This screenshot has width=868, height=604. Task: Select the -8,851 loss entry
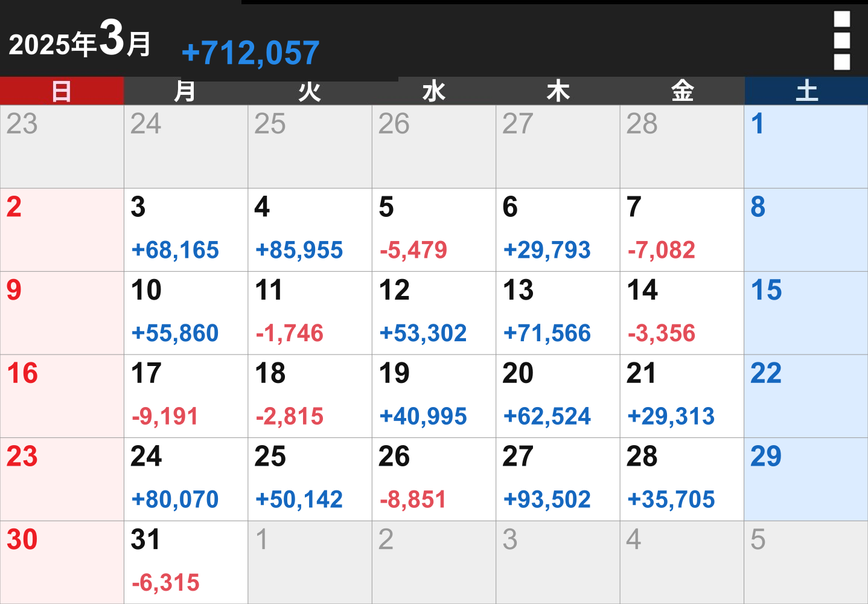tap(413, 500)
